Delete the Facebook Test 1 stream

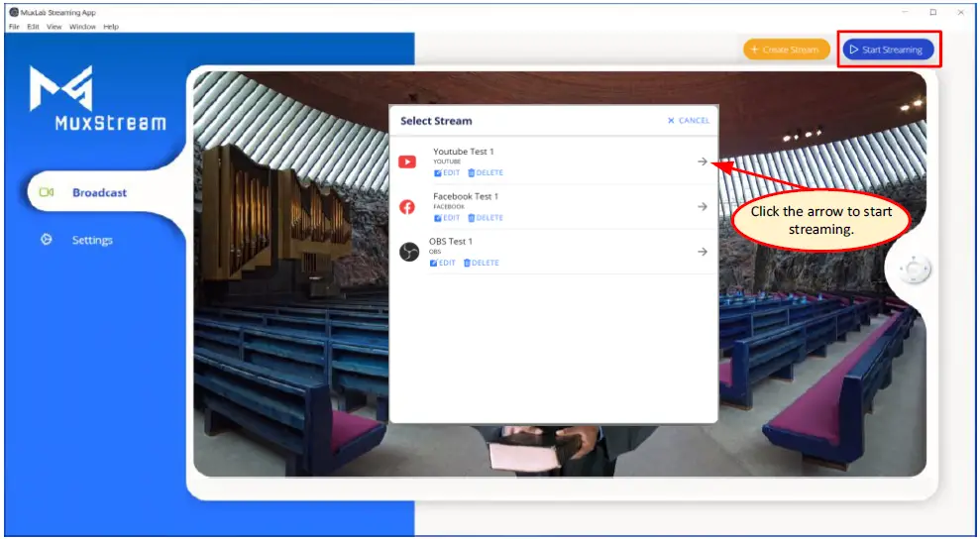(485, 218)
